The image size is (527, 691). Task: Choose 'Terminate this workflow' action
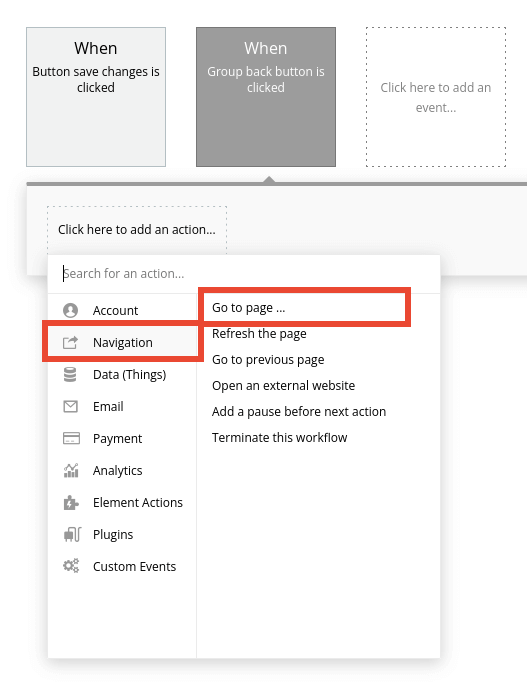tap(279, 438)
